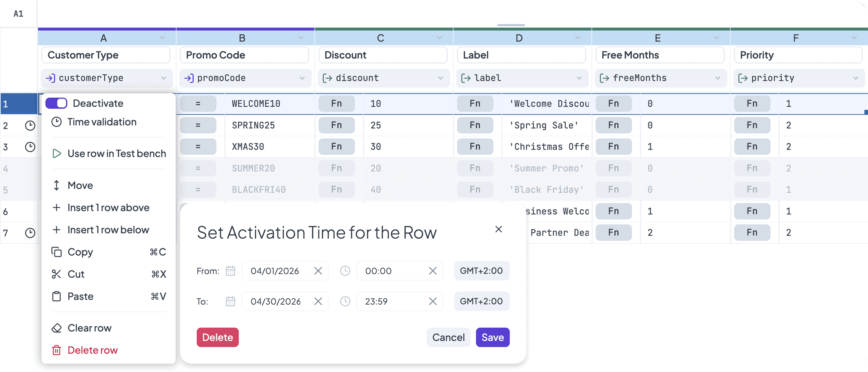Clear the From date 04/01/2026
The width and height of the screenshot is (868, 372).
(318, 271)
